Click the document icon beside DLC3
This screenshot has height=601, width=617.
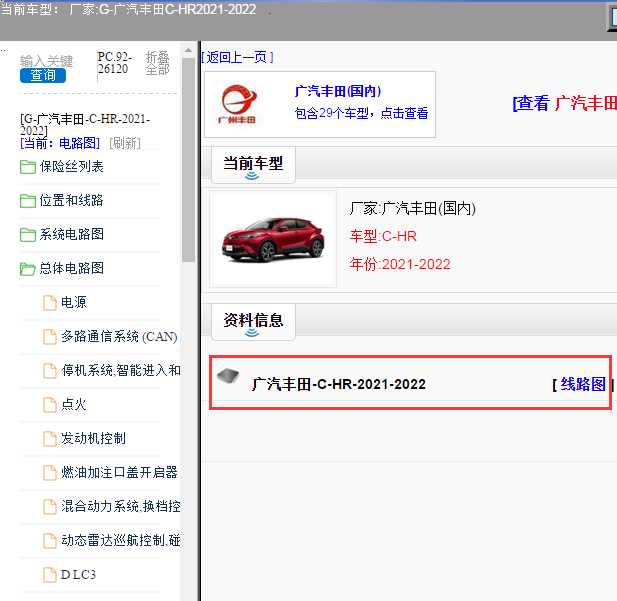(50, 575)
